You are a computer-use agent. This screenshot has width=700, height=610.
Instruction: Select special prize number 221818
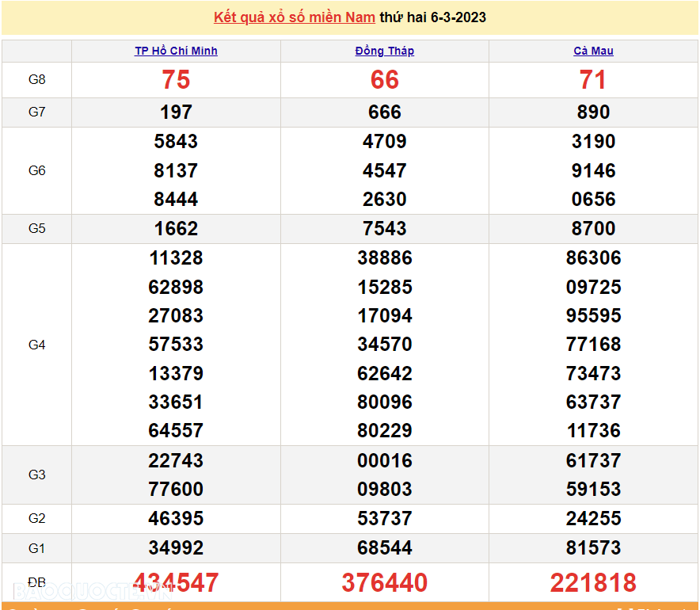[x=593, y=583]
